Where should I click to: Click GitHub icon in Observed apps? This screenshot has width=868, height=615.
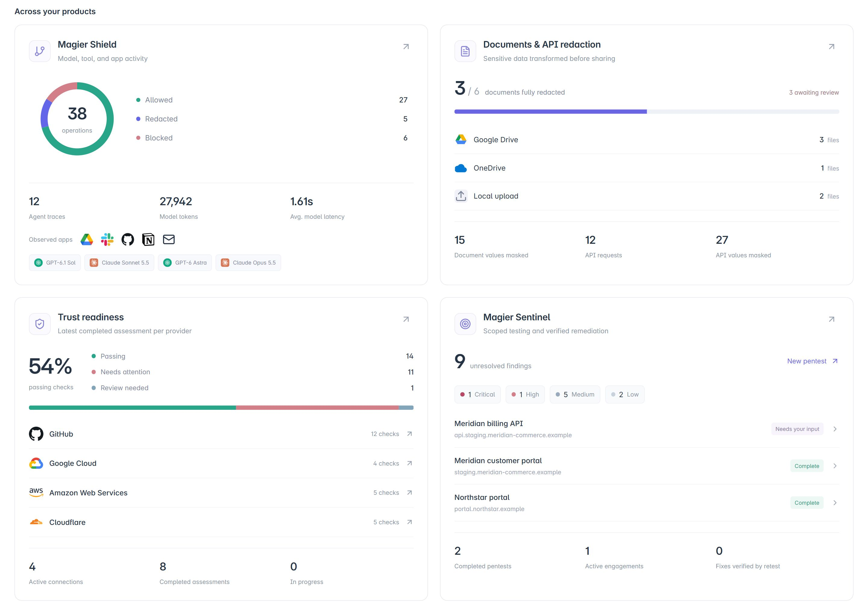(127, 239)
